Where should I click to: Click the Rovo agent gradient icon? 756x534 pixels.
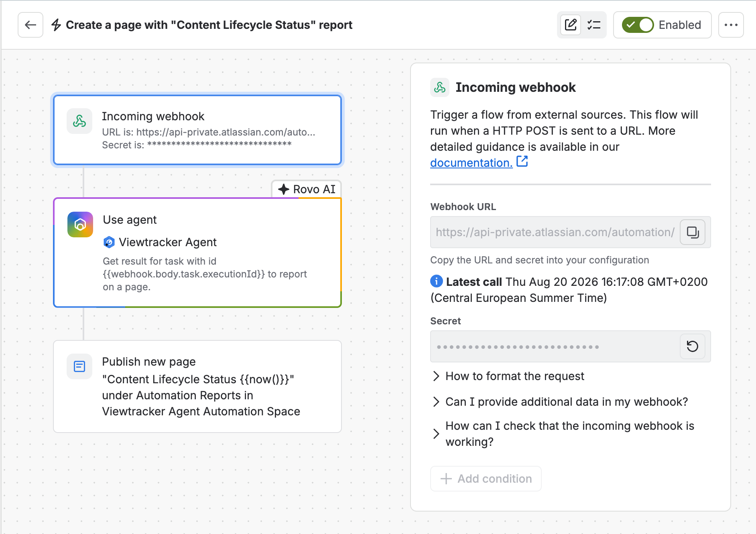80,225
